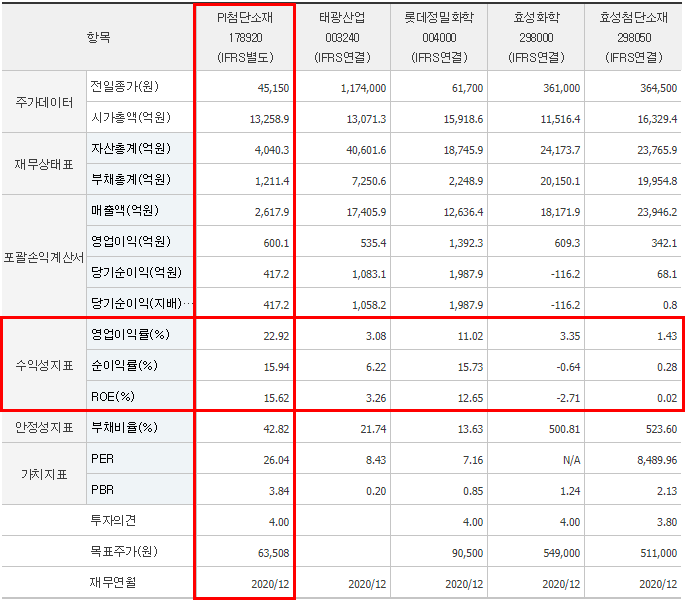Select target price value 549,000
686x600 pixels.
point(562,553)
